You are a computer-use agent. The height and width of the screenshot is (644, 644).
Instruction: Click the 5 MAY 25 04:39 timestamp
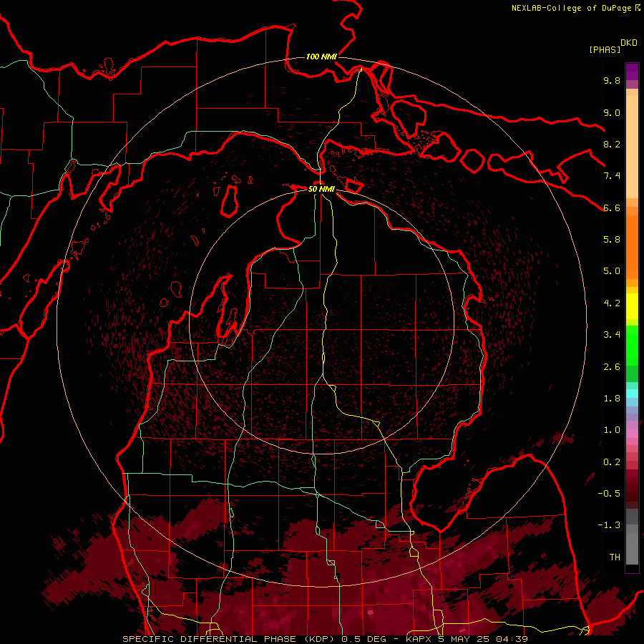tap(483, 639)
